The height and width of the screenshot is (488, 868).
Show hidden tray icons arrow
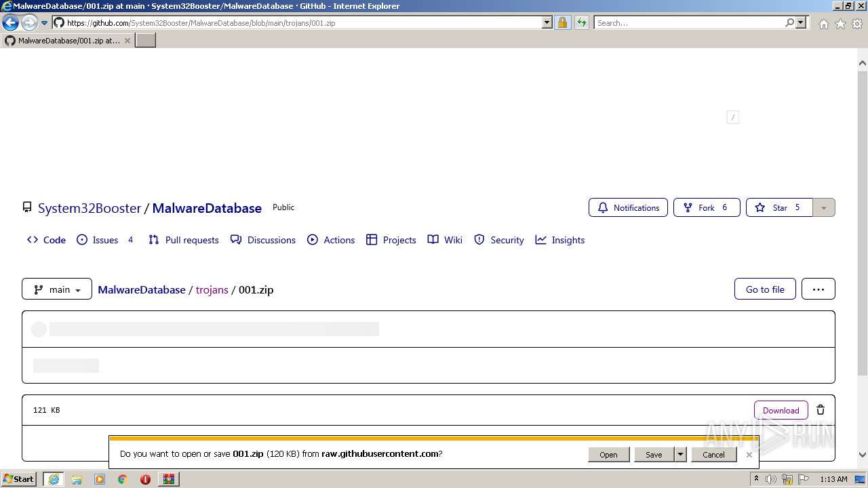[756, 479]
